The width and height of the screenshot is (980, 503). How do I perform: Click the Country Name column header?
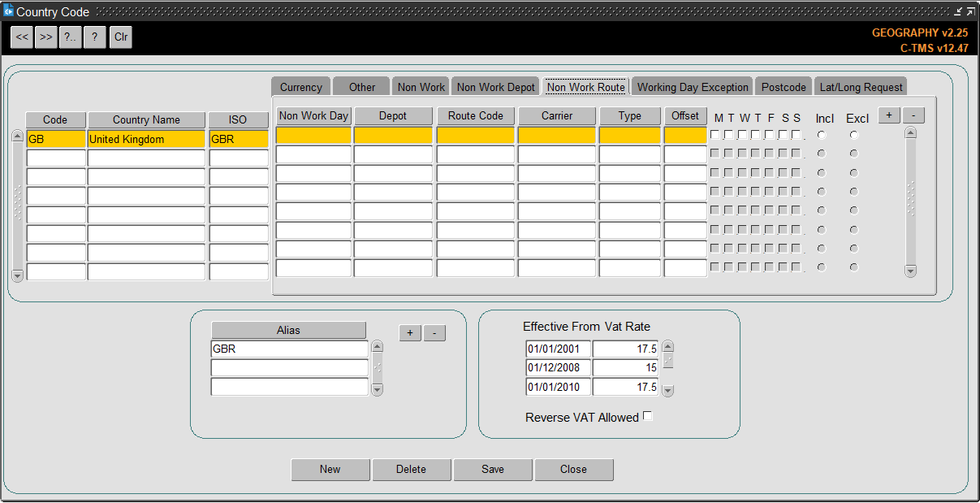point(147,120)
